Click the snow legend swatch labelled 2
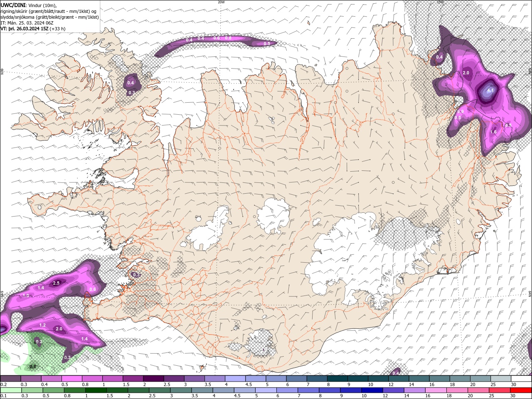This screenshot has height=399, width=532. click(153, 379)
